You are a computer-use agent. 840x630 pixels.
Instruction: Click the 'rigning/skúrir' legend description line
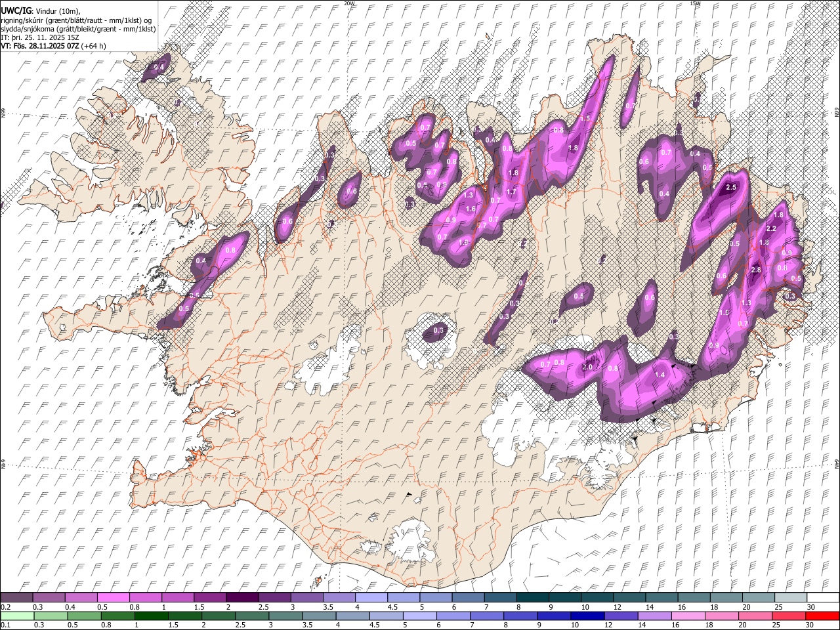coord(75,20)
